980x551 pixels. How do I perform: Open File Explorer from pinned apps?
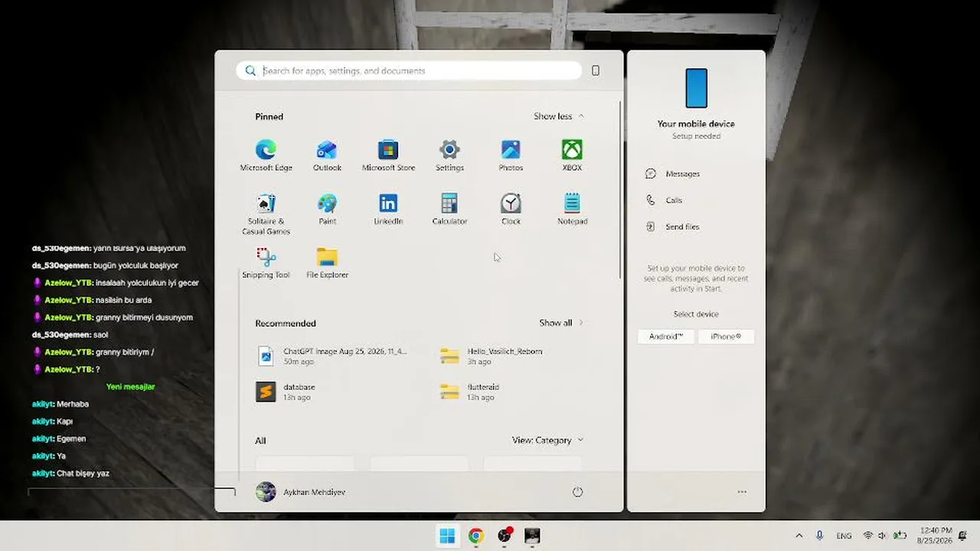pyautogui.click(x=327, y=262)
